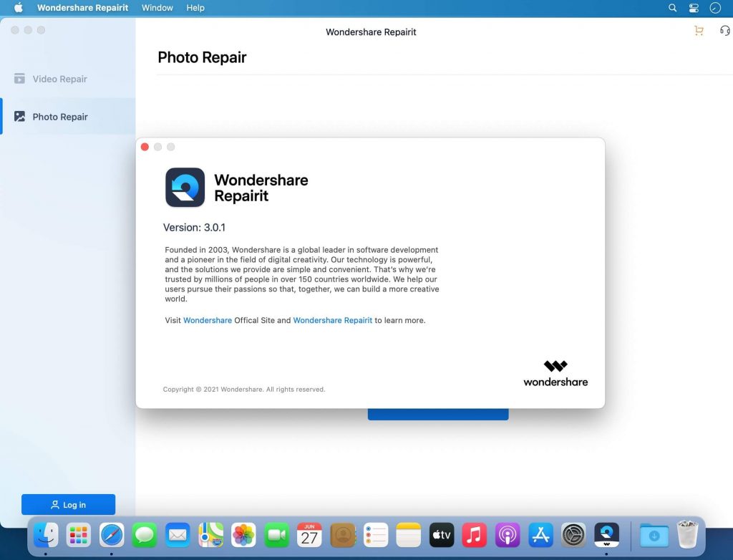The width and height of the screenshot is (733, 560).
Task: Launch Photos from the Dock
Action: tap(243, 535)
